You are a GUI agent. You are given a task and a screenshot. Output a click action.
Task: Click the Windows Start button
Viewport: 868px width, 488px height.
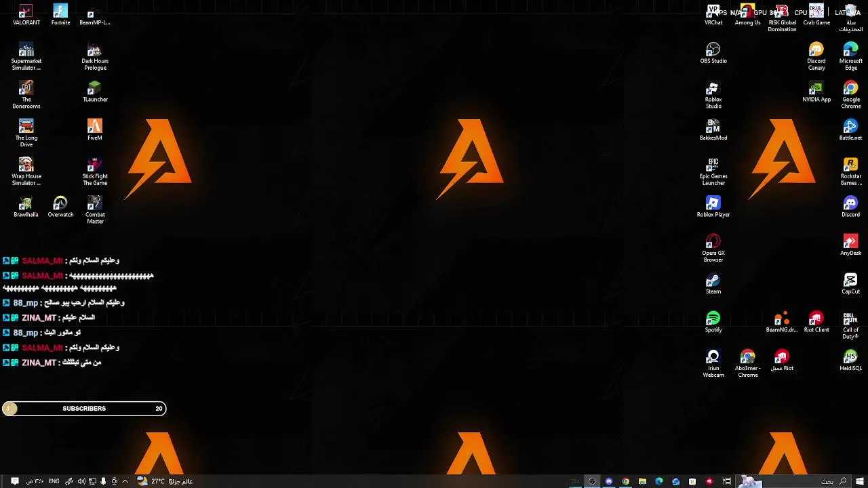click(x=860, y=481)
